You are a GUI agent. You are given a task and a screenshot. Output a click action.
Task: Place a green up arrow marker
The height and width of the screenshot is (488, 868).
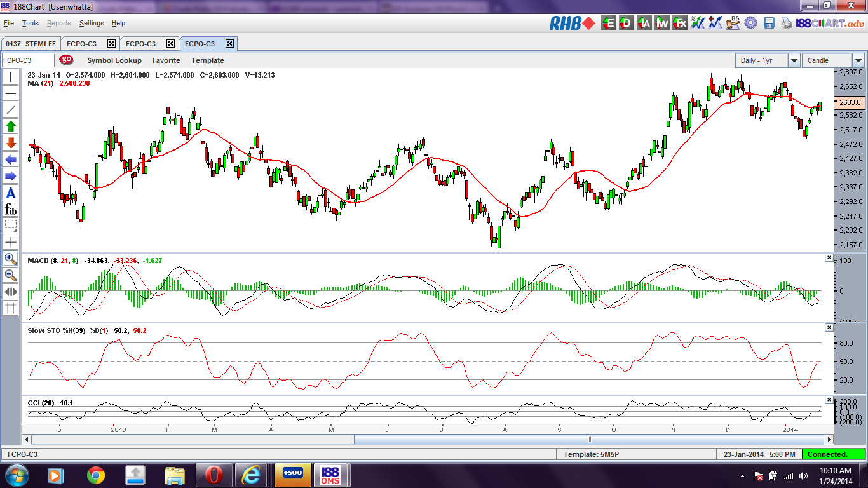click(x=11, y=126)
